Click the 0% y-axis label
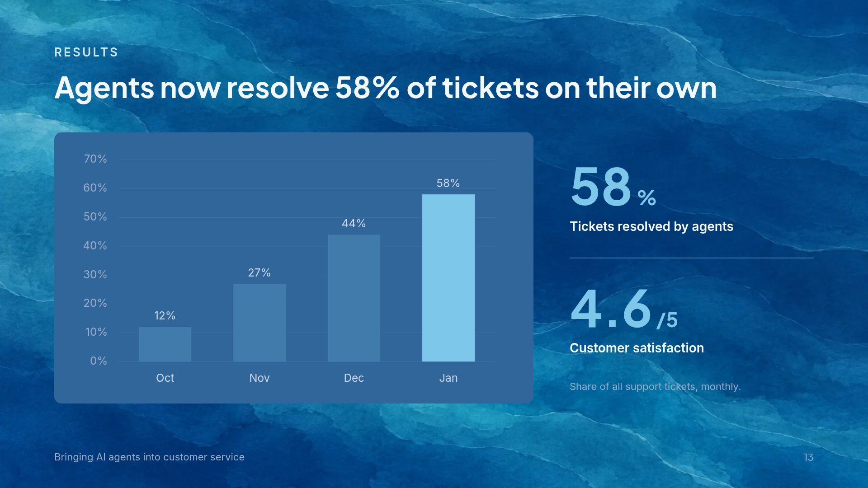The width and height of the screenshot is (868, 488). pos(99,361)
